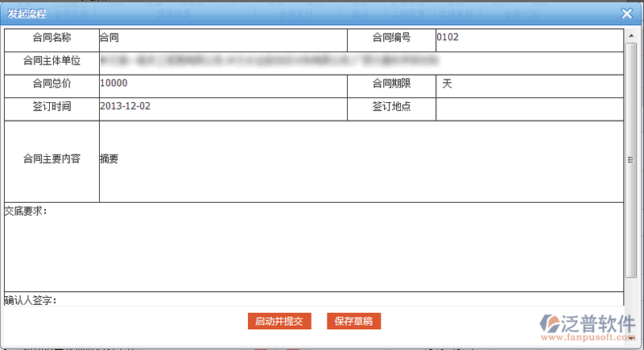Click the scrollbar up arrow
The height and width of the screenshot is (350, 644).
coord(630,33)
